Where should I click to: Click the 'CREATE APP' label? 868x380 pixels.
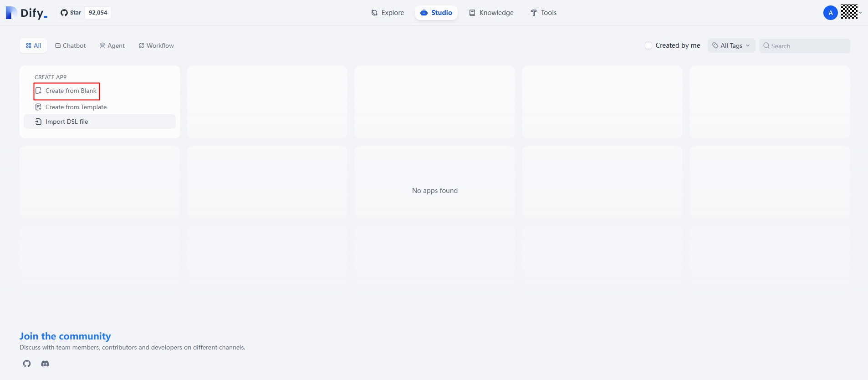(51, 77)
